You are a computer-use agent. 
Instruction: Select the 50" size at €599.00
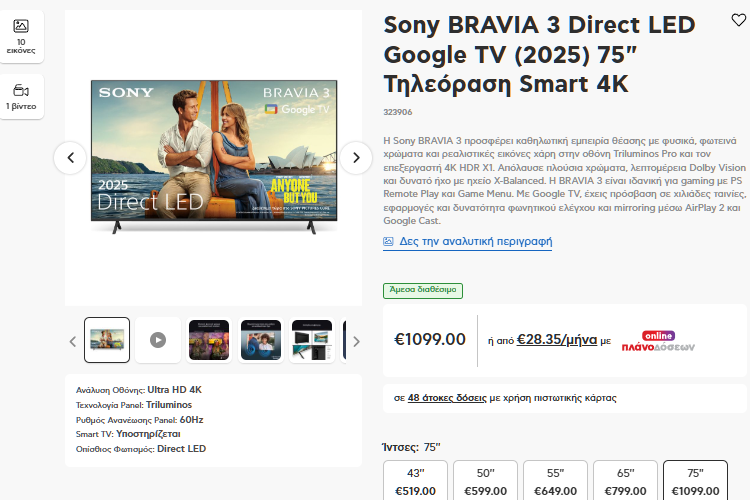(486, 481)
